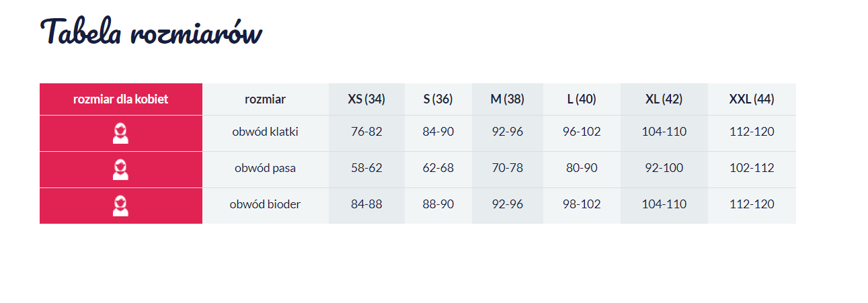Viewport: 868px width, 303px height.
Task: Click the 98-102 hip measurement cell
Action: pyautogui.click(x=582, y=204)
